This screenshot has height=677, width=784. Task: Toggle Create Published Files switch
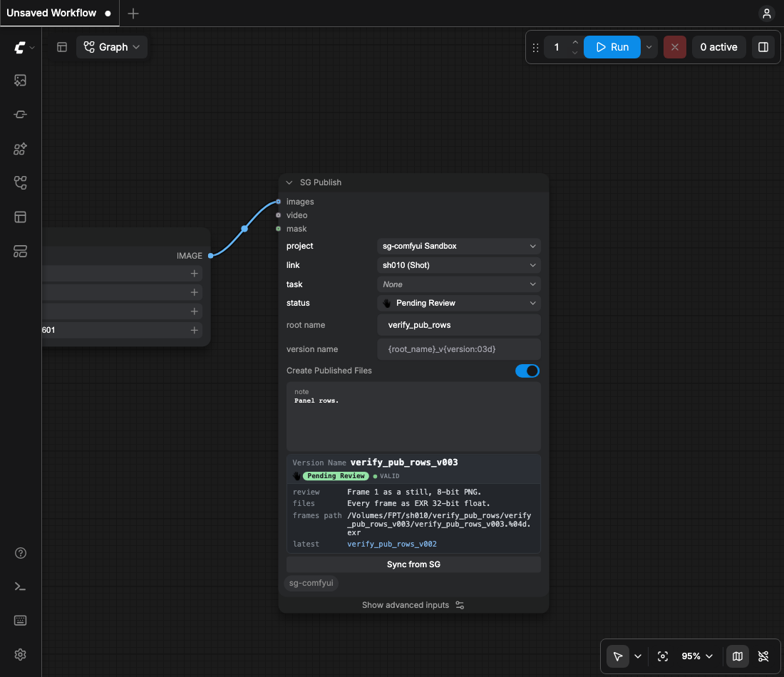(527, 371)
